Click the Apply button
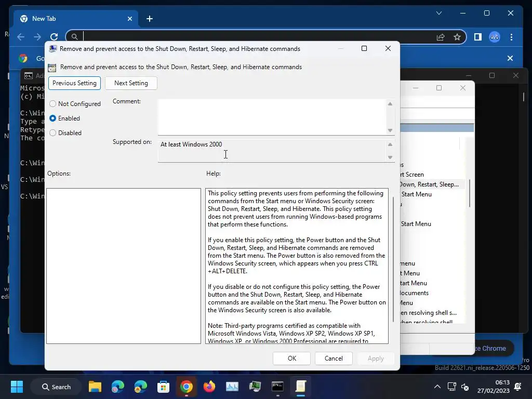Screen dimensions: 532x399 [376, 358]
